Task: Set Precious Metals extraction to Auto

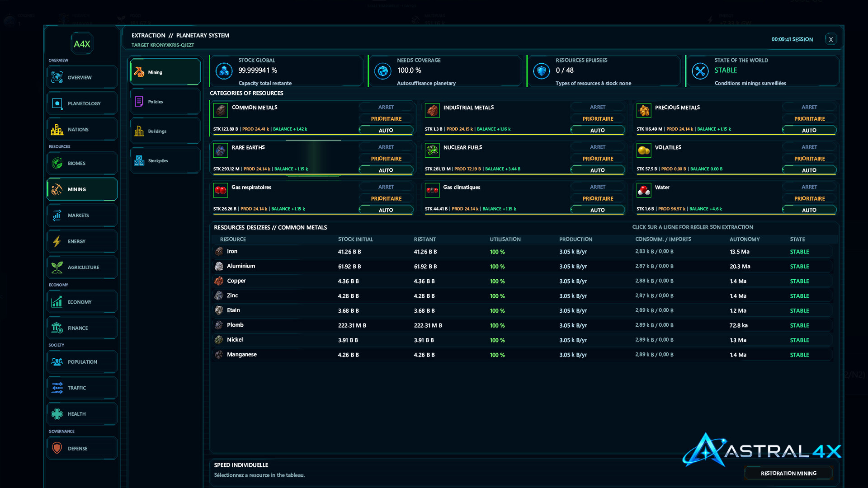Action: (809, 130)
